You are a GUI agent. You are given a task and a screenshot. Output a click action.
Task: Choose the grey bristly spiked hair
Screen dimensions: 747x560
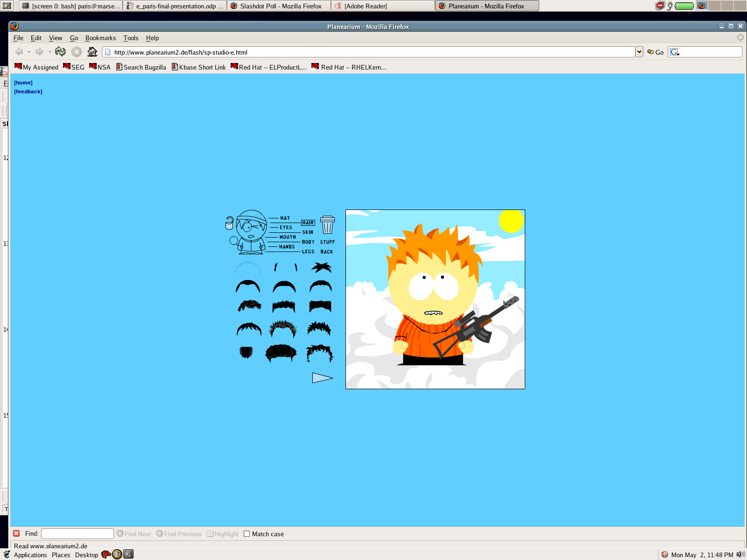pos(283,329)
